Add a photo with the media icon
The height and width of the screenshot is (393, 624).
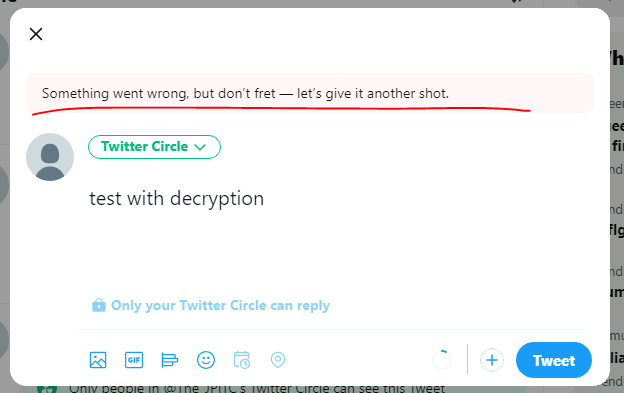pos(98,360)
